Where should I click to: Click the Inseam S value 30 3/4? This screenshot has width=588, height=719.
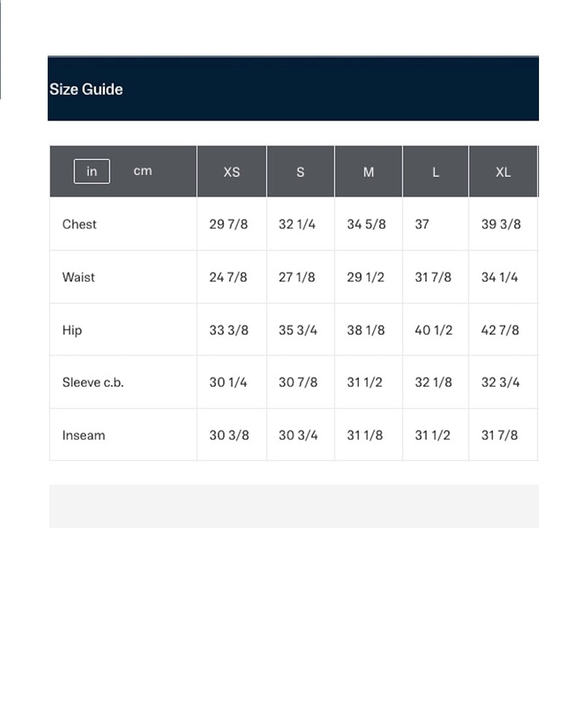coord(298,435)
